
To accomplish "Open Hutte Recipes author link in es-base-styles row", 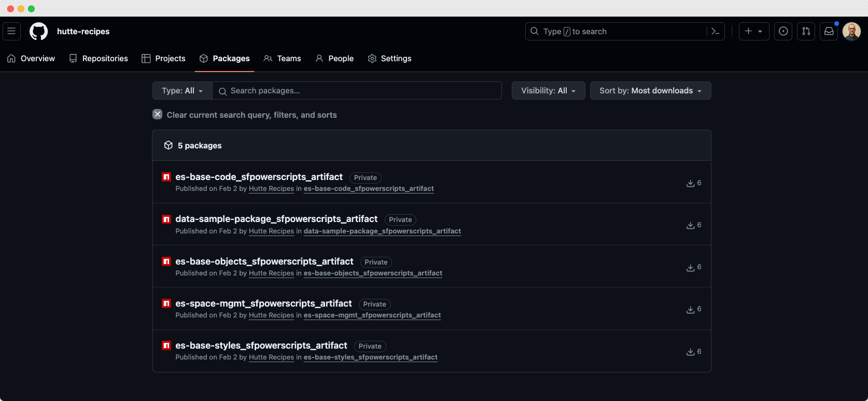I will tap(271, 357).
